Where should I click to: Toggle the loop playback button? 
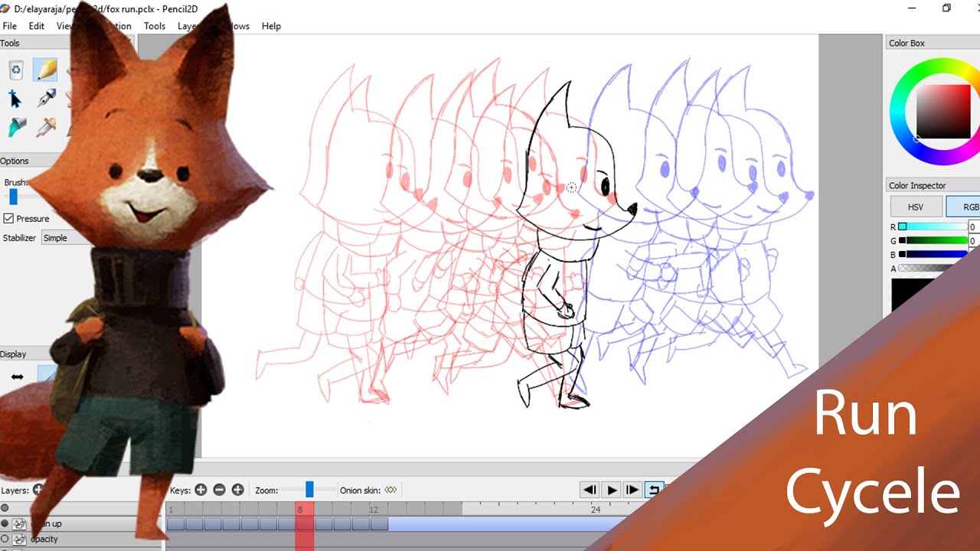(x=654, y=490)
